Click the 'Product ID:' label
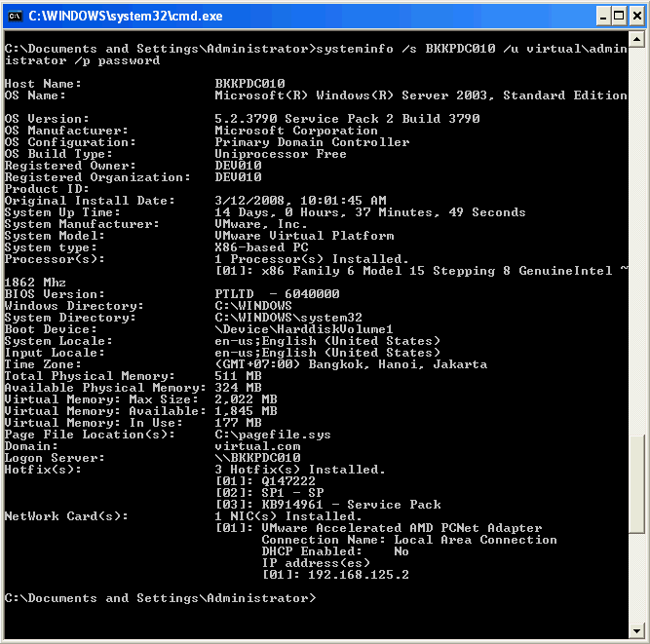This screenshot has height=644, width=650. [x=47, y=189]
